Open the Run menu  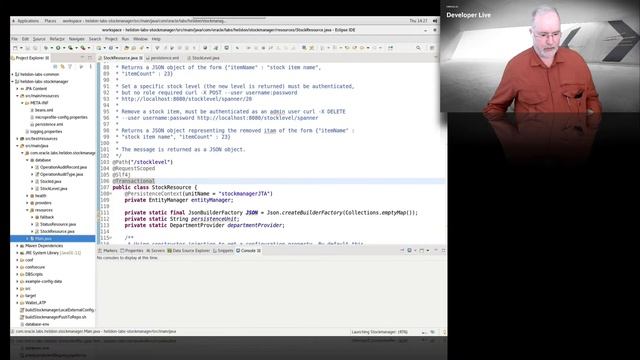point(125,39)
